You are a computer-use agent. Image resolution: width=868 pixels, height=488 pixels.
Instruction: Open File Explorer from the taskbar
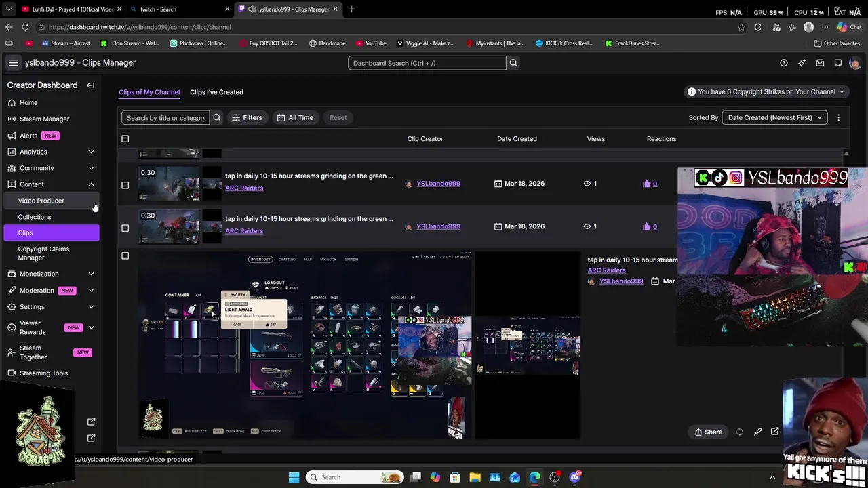coord(475,477)
